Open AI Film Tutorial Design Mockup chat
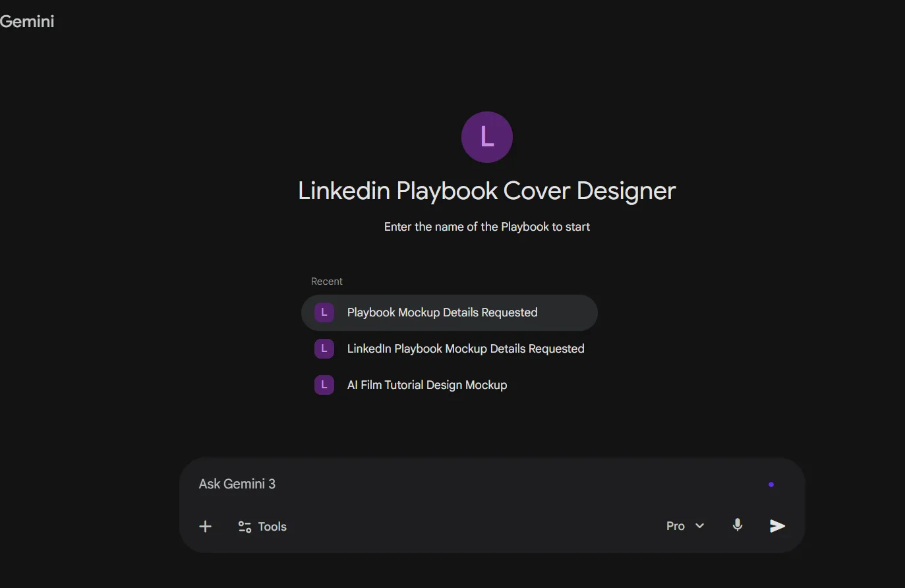The width and height of the screenshot is (905, 588). (426, 385)
